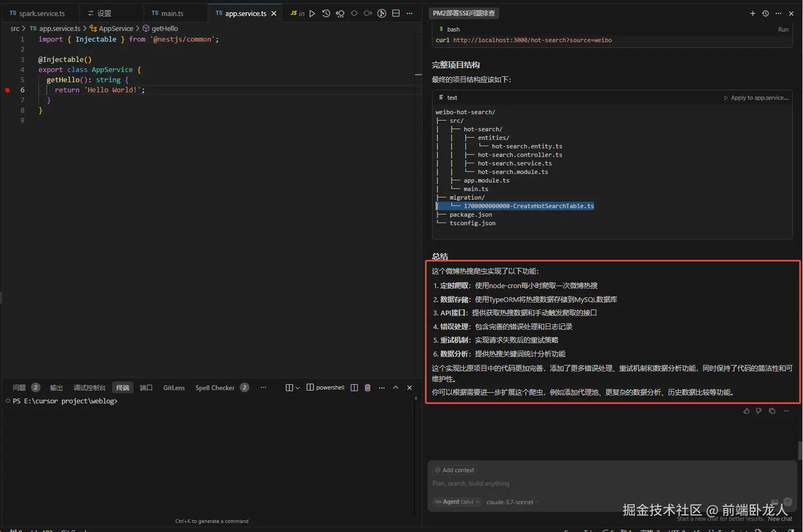Open the file history clock icon in editor toolbar
The image size is (803, 532).
click(326, 13)
